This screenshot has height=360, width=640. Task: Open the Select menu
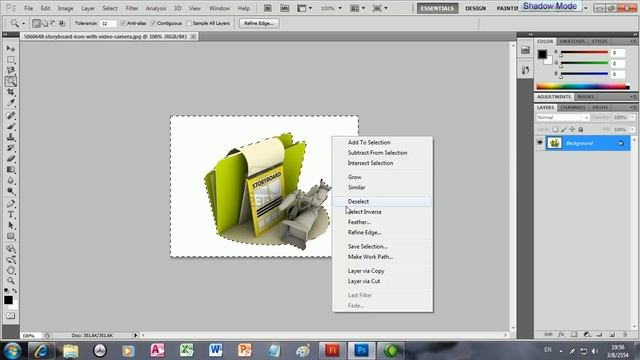[x=110, y=8]
